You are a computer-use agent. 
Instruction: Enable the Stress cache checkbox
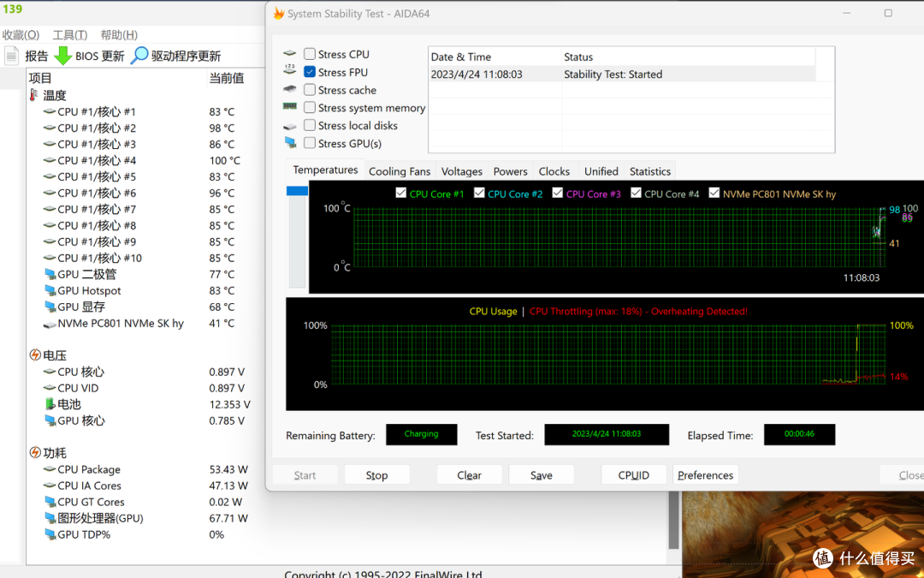(x=310, y=90)
